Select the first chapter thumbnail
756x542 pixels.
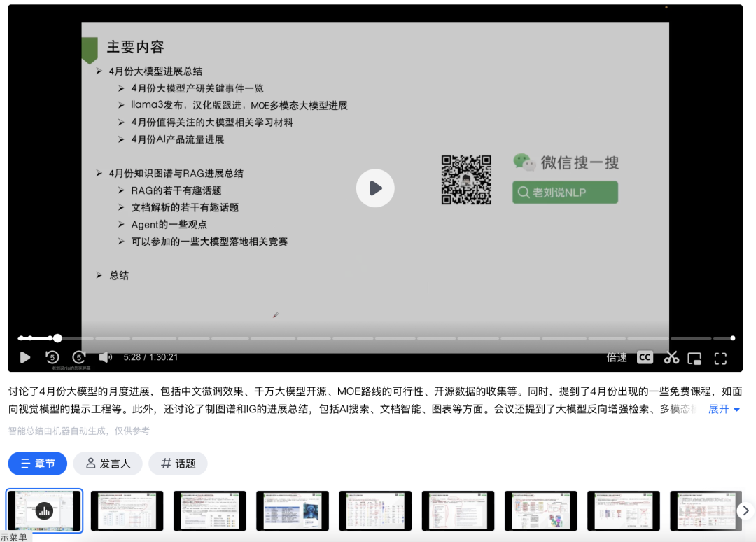pyautogui.click(x=44, y=510)
